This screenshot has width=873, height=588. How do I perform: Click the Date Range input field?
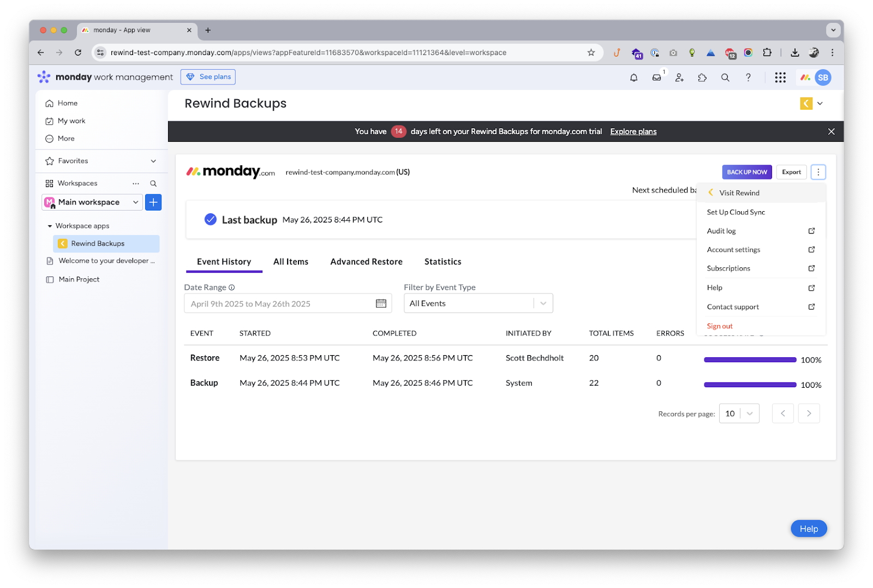(288, 304)
